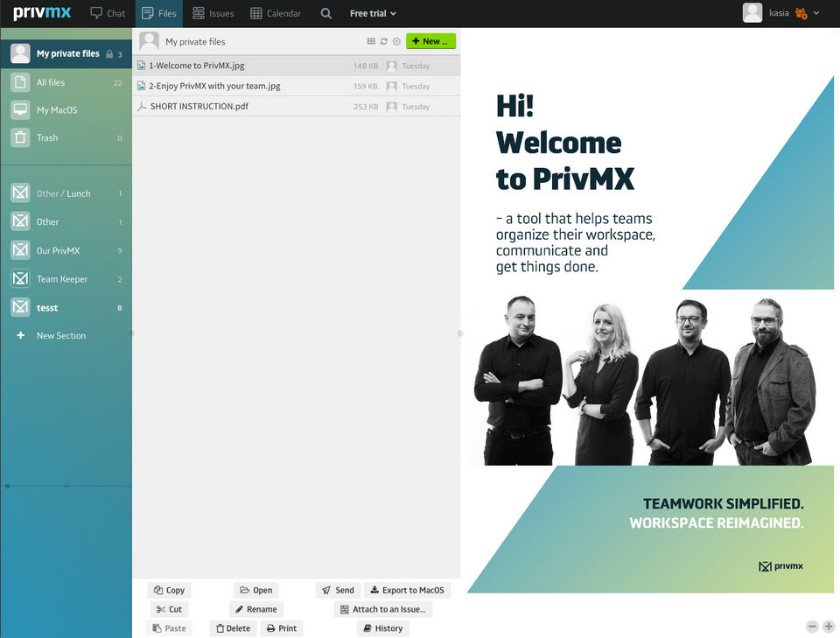Click the Delete button

click(233, 628)
